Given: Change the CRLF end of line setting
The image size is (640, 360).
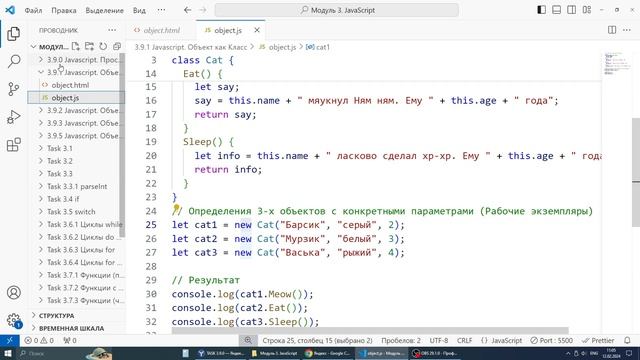Looking at the screenshot, I should point(464,340).
